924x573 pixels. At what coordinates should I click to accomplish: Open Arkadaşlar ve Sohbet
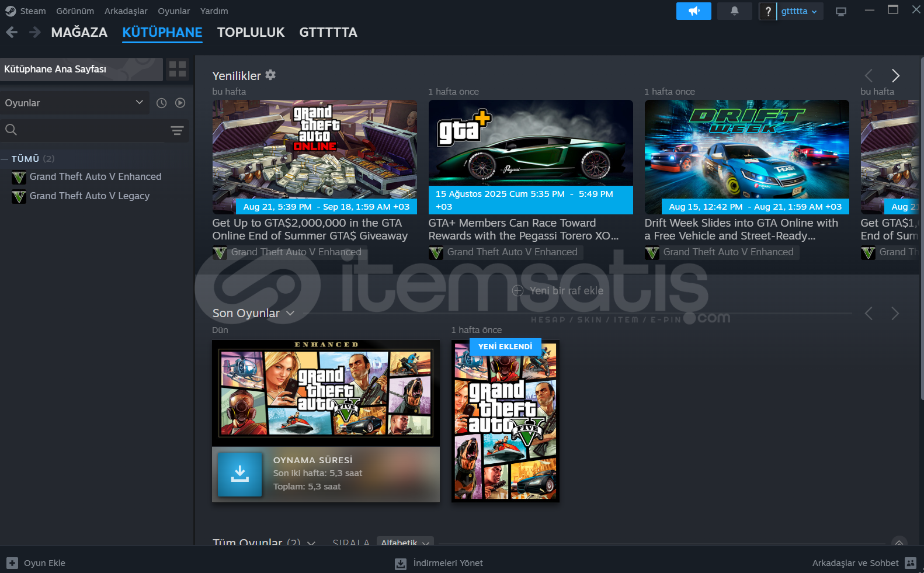[855, 563]
